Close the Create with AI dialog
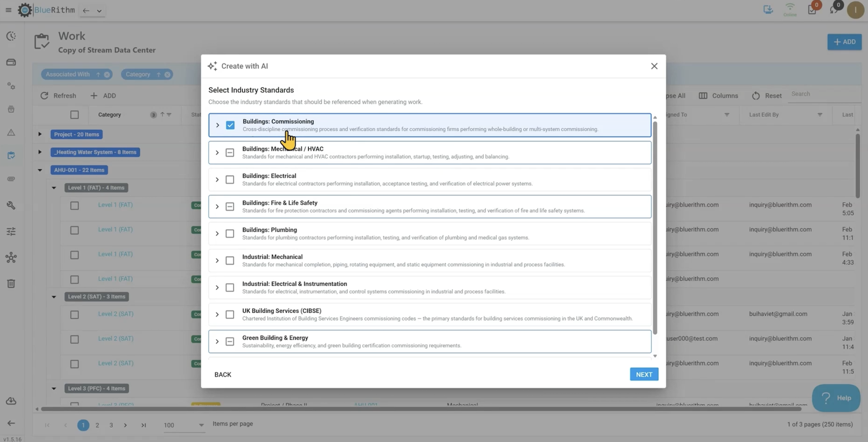The width and height of the screenshot is (868, 442). coord(654,66)
